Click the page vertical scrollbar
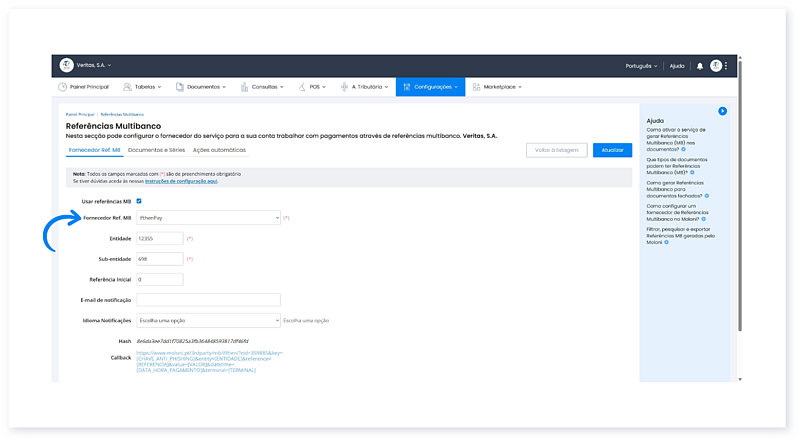Image resolution: width=800 pixels, height=442 pixels. point(740,197)
